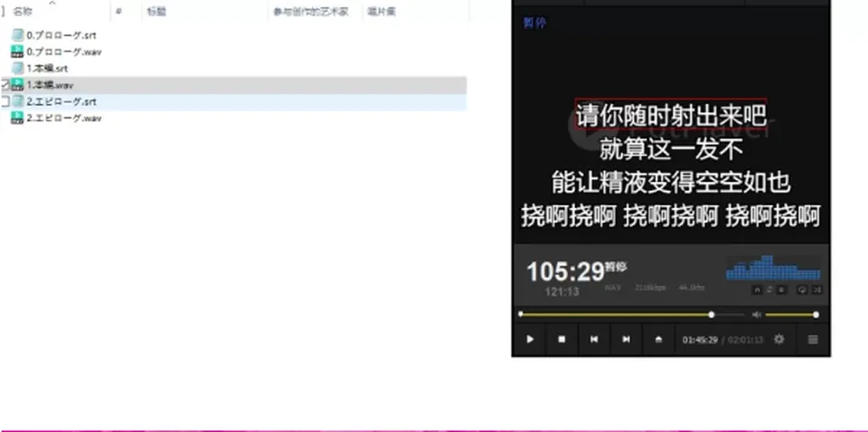868x432 pixels.
Task: Select file name 2.エピローグ.srt
Action: click(x=61, y=101)
